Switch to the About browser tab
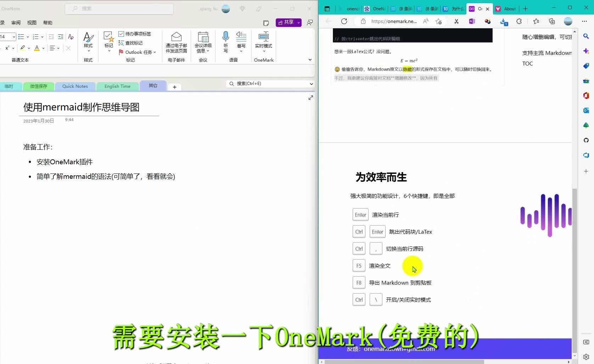This screenshot has width=594, height=364. tap(506, 9)
